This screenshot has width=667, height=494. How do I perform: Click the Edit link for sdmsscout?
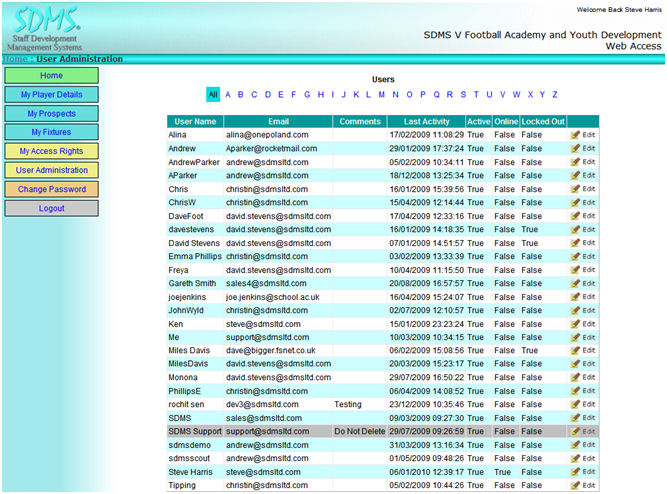[x=589, y=458]
